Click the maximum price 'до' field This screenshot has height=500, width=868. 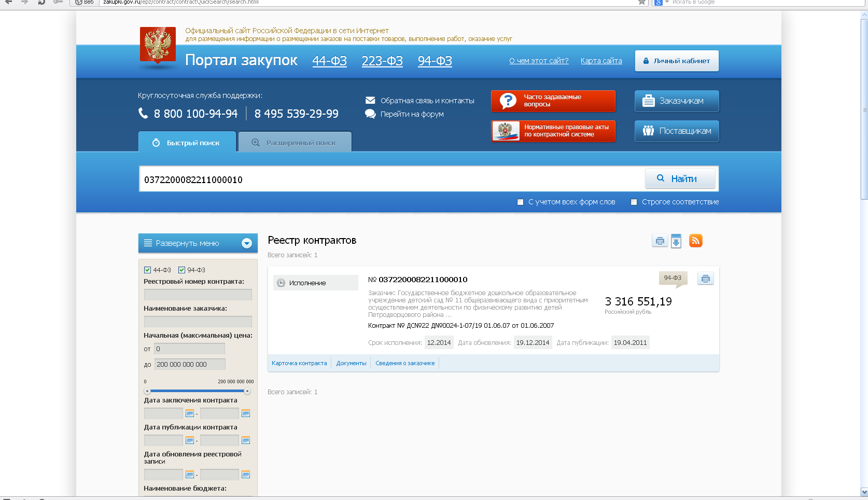tap(190, 364)
